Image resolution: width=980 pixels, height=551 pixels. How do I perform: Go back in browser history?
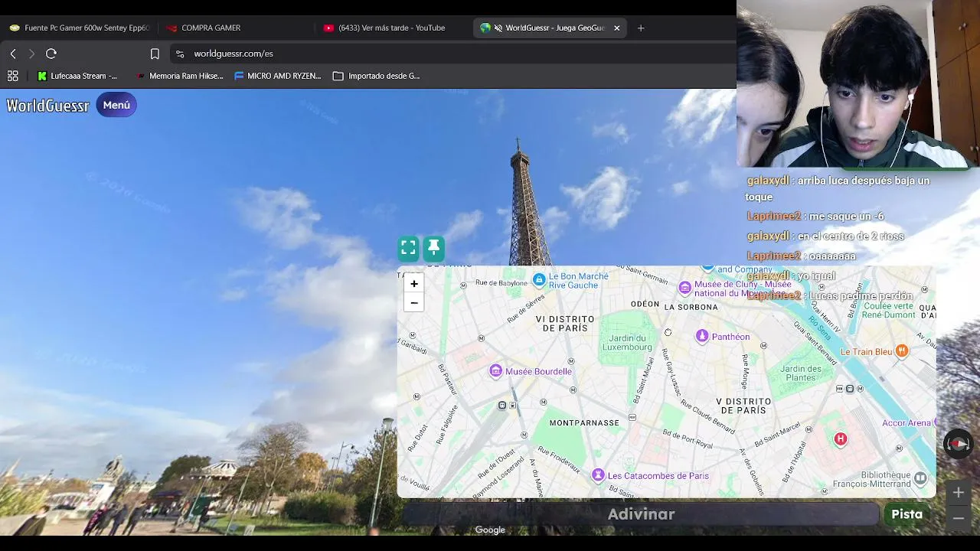pos(13,54)
